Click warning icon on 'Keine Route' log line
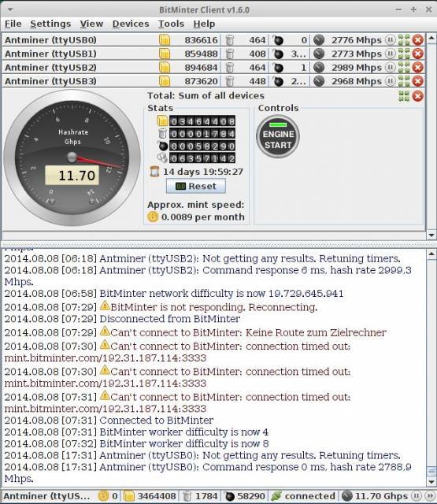Screen dimensions: 437x504 pyautogui.click(x=105, y=331)
